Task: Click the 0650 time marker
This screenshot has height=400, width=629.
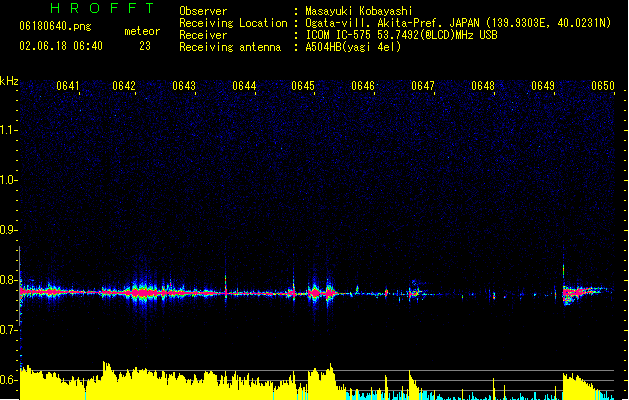Action: (x=603, y=86)
